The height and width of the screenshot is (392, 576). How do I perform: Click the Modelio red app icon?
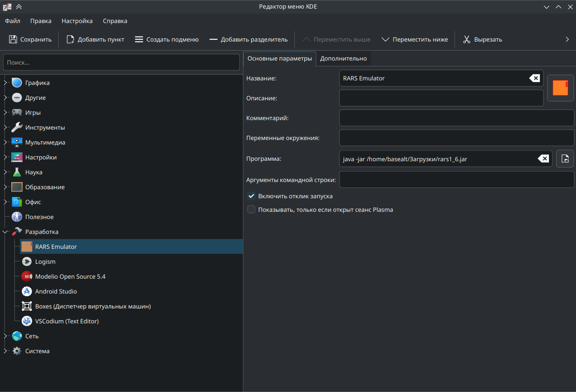pyautogui.click(x=27, y=276)
